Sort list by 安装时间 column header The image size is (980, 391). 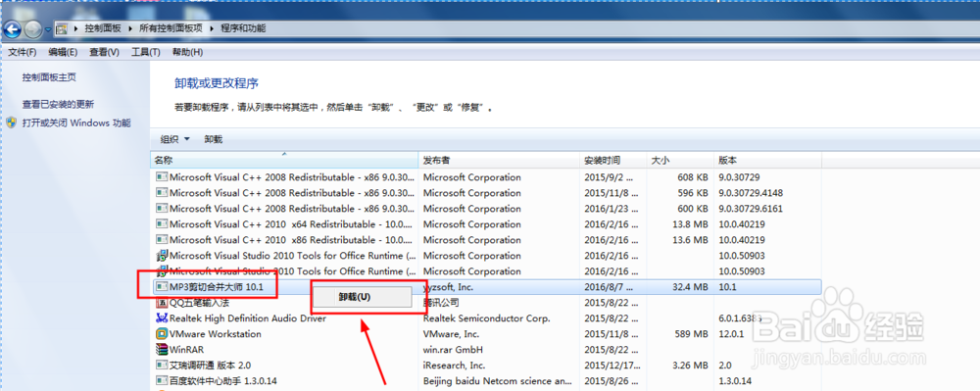click(x=613, y=161)
